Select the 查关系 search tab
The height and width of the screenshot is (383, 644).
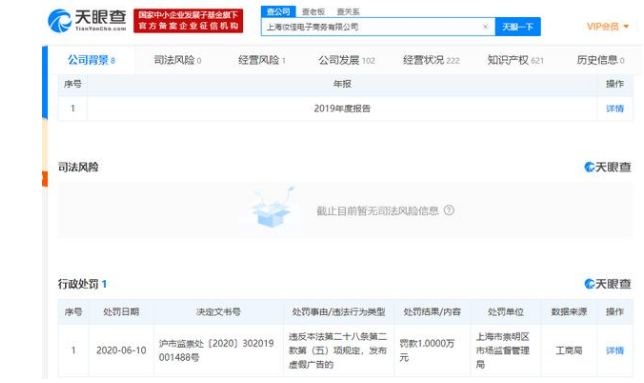(x=348, y=11)
